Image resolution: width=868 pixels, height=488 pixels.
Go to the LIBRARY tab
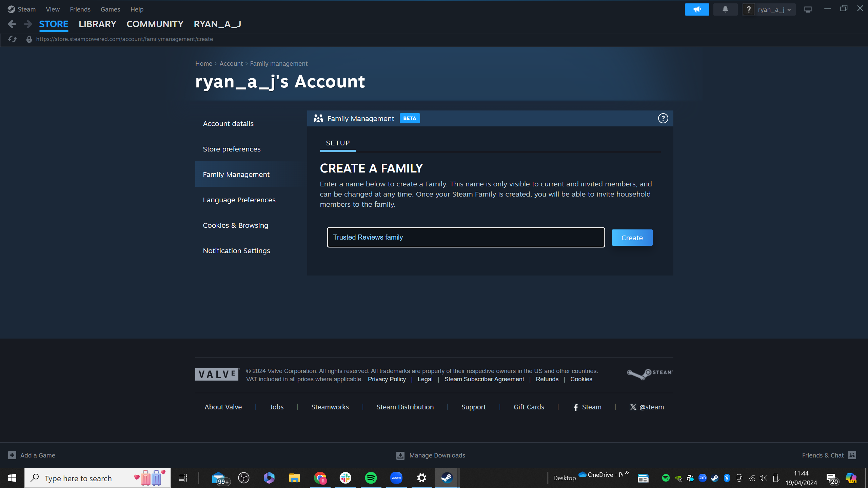coord(97,24)
